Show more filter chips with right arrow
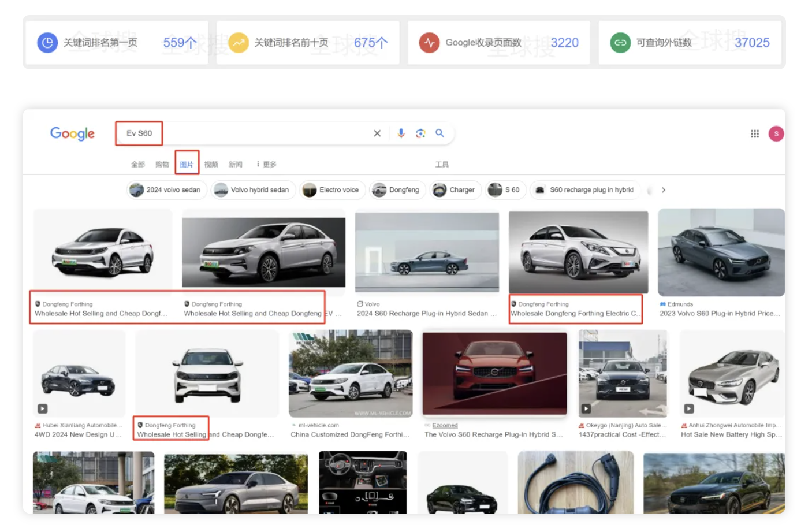This screenshot has height=528, width=812. pyautogui.click(x=664, y=189)
